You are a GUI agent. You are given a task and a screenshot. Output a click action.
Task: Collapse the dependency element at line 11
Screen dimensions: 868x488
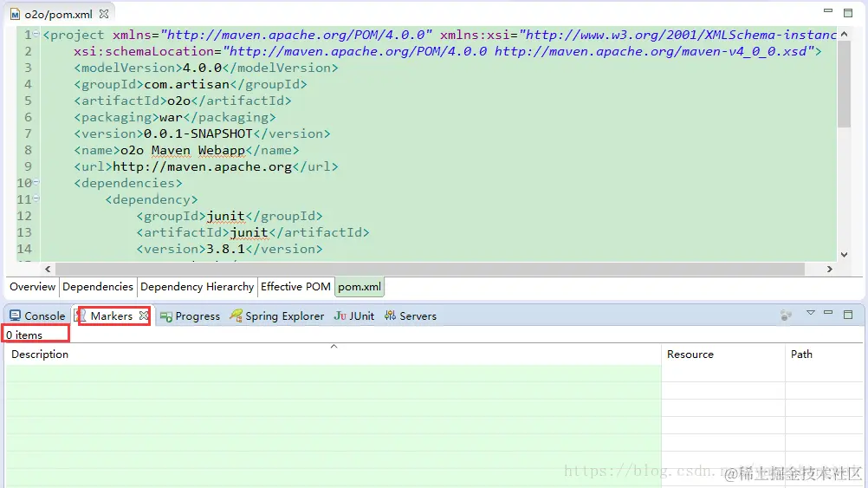36,198
